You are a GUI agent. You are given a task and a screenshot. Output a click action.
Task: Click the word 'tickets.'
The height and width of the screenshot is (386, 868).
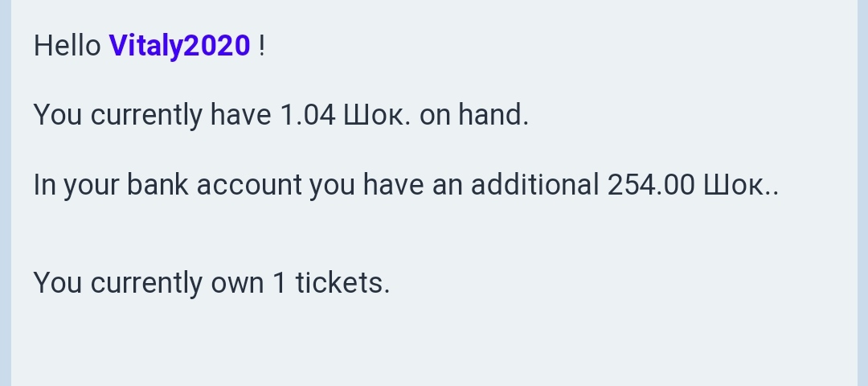coord(342,282)
